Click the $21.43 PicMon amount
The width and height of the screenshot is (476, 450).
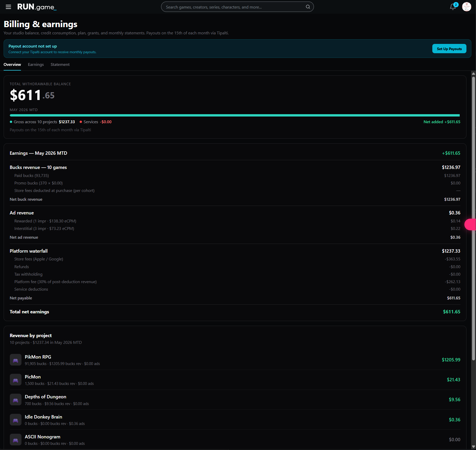(454, 380)
